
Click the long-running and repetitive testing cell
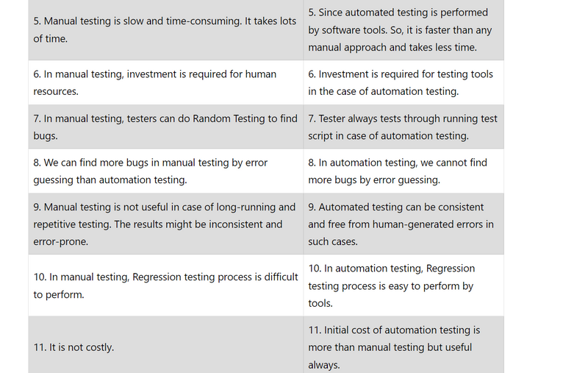click(165, 224)
